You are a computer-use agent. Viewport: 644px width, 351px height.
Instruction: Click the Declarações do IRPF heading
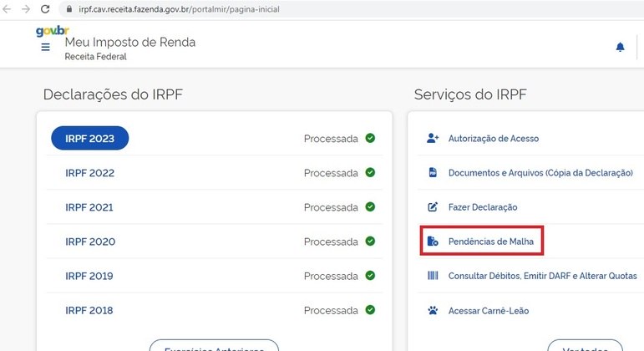point(113,94)
